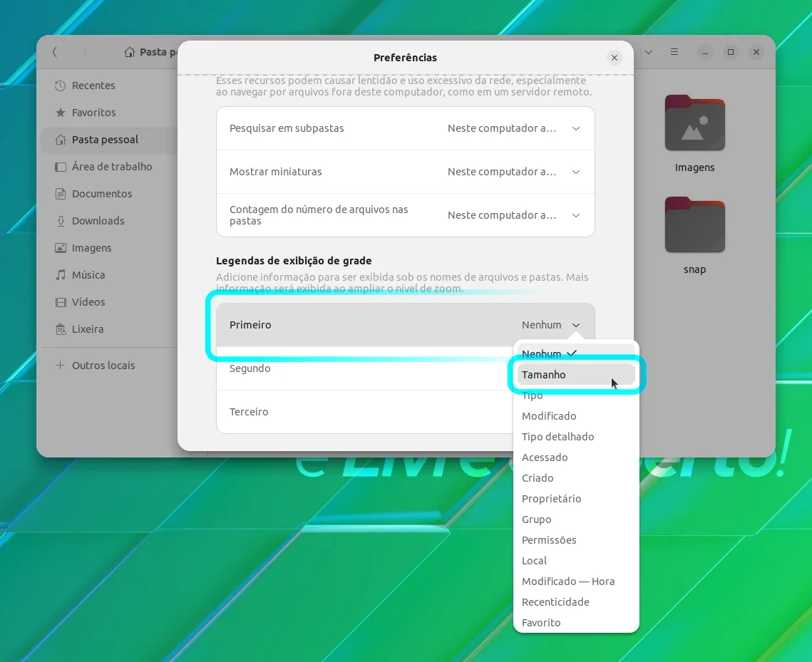Open Vídeos in the sidebar

coord(109,302)
